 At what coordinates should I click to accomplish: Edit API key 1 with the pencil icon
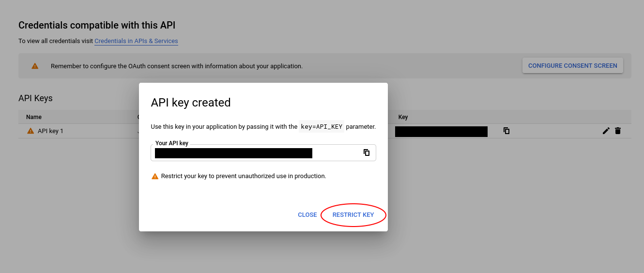coord(606,131)
